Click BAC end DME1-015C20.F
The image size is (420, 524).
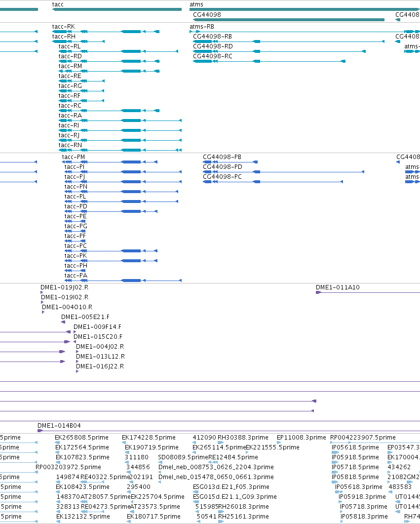coord(98,336)
